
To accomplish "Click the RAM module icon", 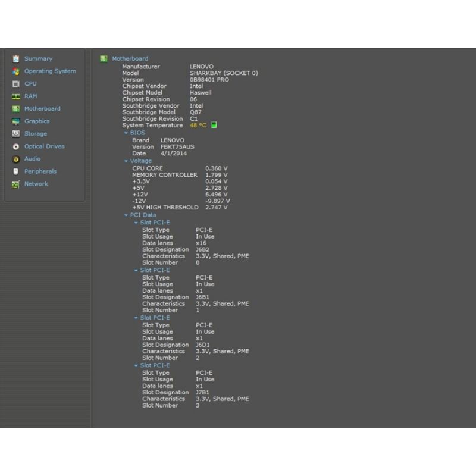I will (x=16, y=96).
